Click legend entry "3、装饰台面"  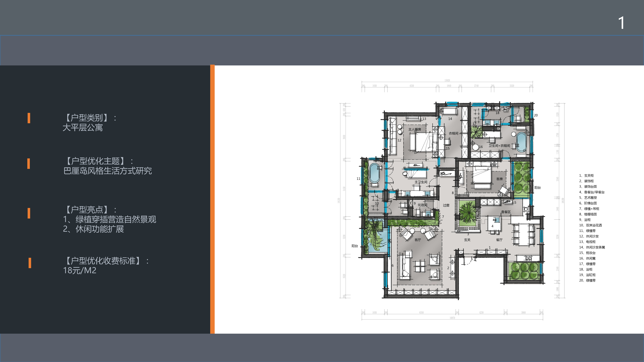tap(588, 187)
